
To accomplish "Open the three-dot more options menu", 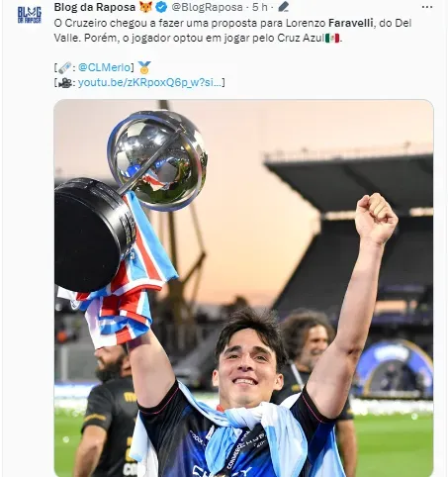I will (427, 7).
